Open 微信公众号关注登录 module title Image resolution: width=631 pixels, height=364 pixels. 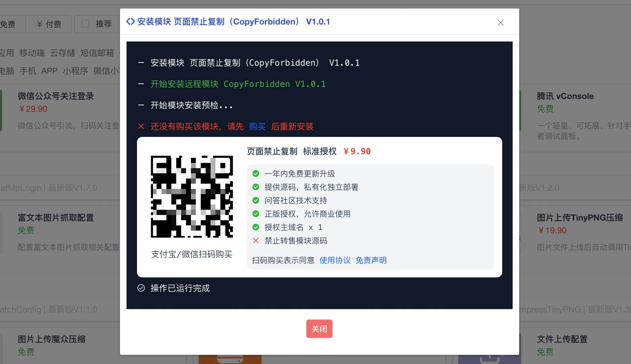[56, 96]
